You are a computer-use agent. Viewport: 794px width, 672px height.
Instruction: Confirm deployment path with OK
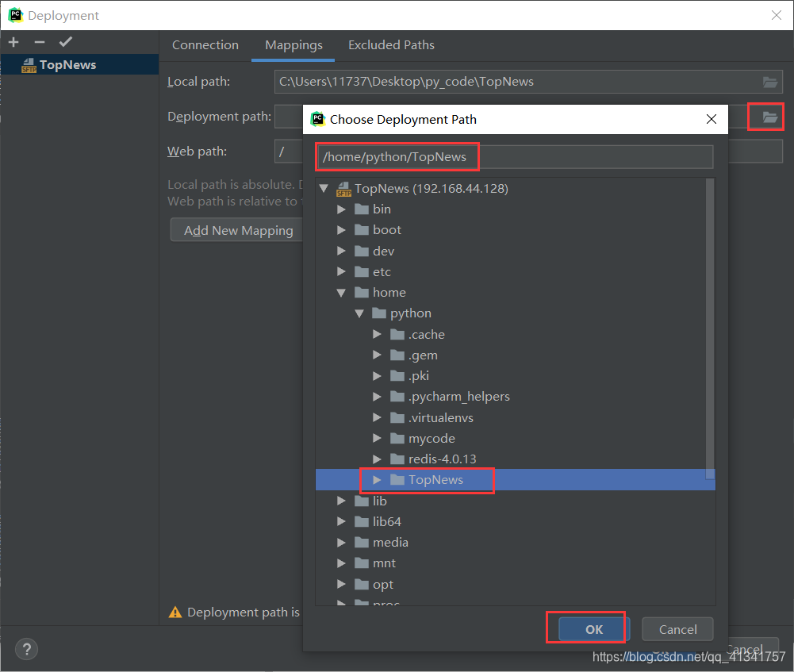[594, 629]
